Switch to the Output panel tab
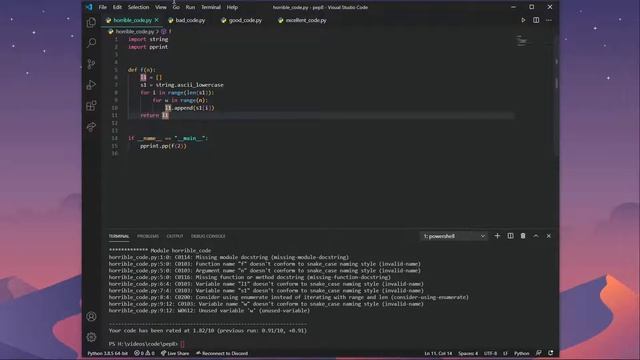Viewport: 640px width, 360px height. click(175, 236)
